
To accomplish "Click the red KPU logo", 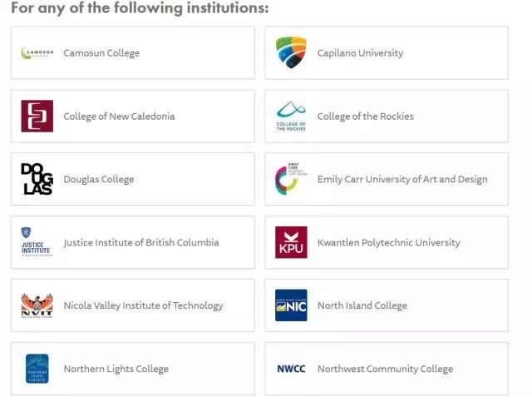I will (291, 242).
